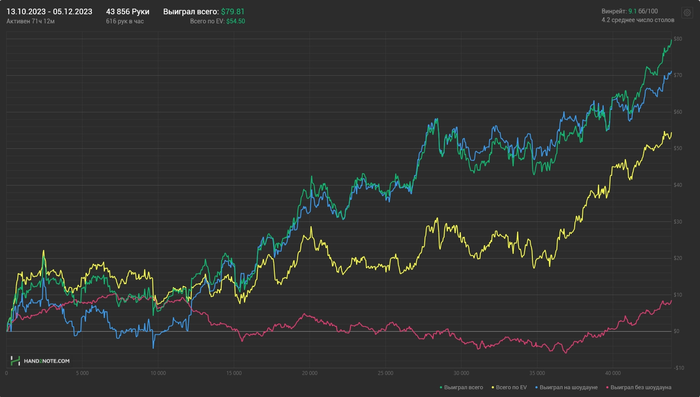
Task: Click the '4.2 среднее число столов' text
Action: [x=638, y=20]
